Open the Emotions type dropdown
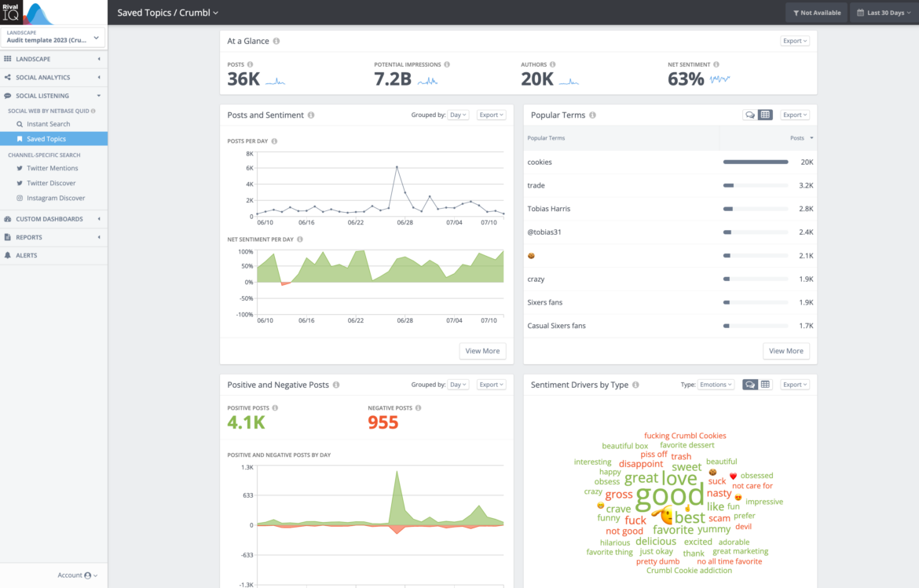Image resolution: width=919 pixels, height=588 pixels. (716, 384)
